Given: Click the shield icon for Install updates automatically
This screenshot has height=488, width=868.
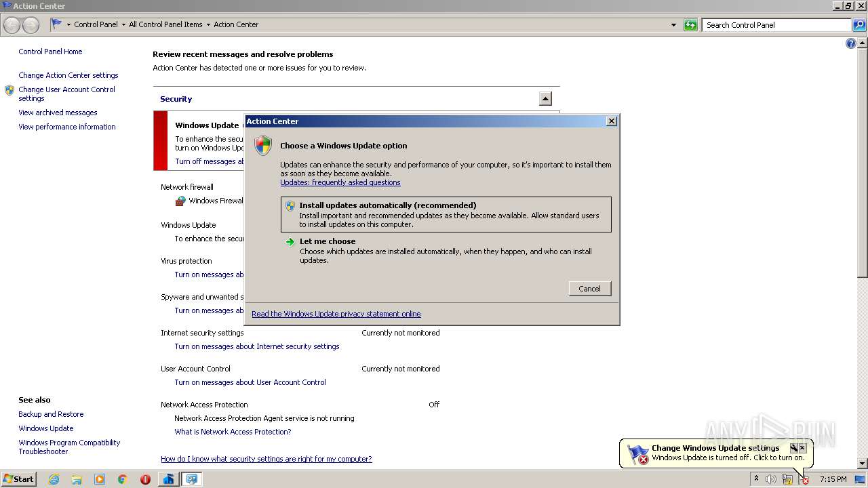Looking at the screenshot, I should coord(290,206).
